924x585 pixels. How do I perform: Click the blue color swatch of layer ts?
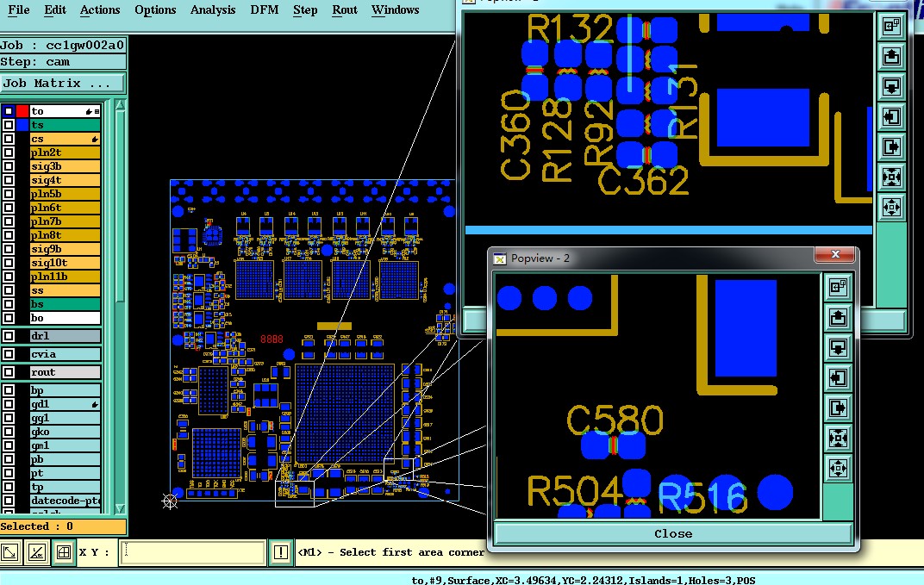click(x=22, y=125)
